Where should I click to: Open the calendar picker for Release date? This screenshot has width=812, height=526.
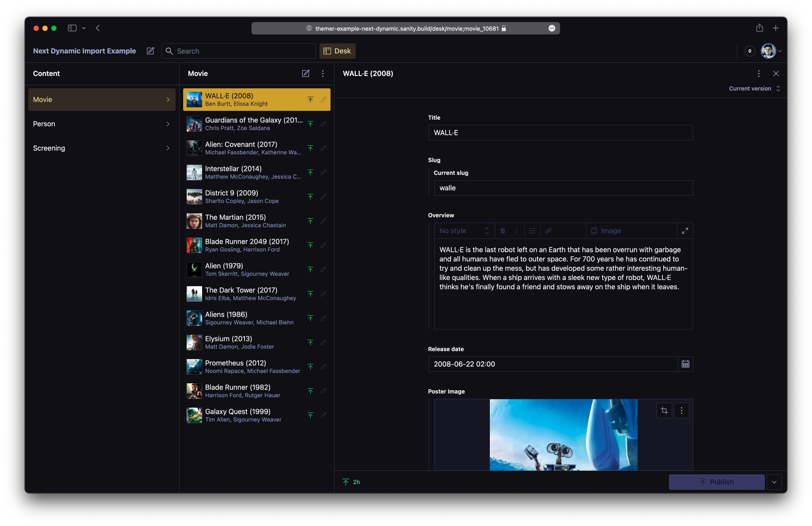[x=685, y=364]
